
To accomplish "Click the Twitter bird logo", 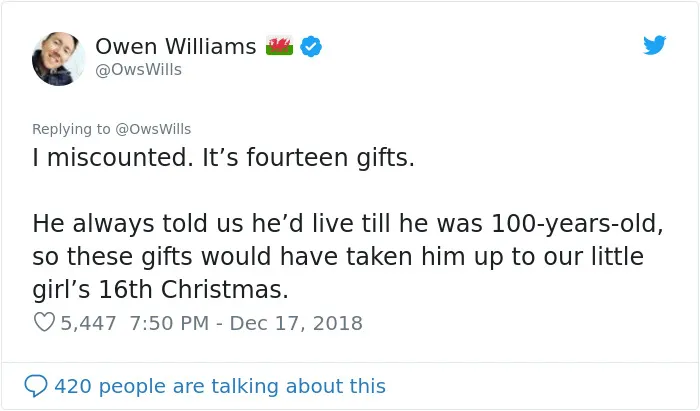I will 654,45.
